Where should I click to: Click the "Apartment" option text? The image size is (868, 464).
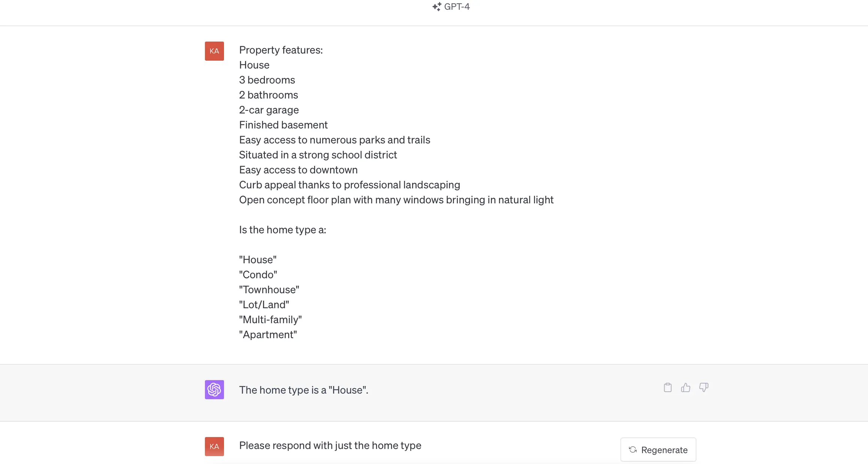268,335
